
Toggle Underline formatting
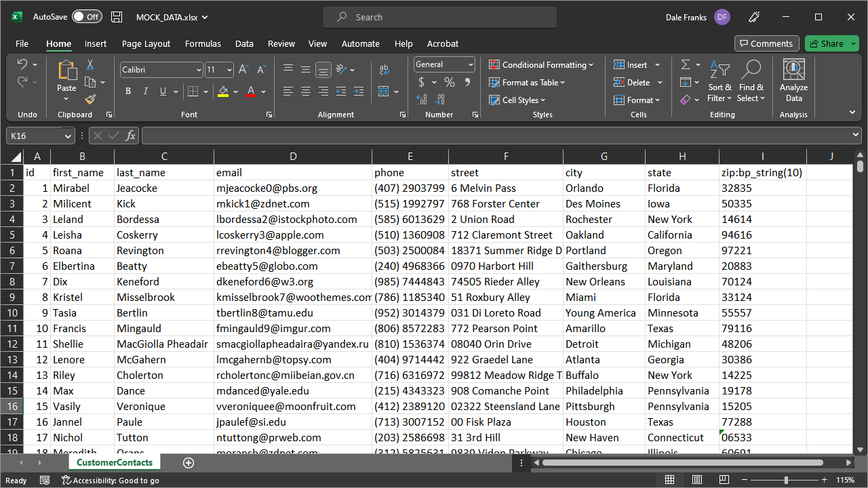(x=163, y=91)
